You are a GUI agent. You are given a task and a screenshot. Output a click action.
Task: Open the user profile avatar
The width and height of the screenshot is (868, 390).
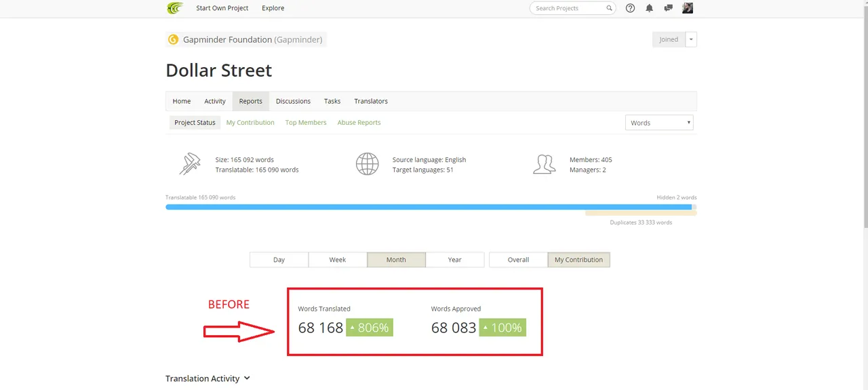(688, 8)
